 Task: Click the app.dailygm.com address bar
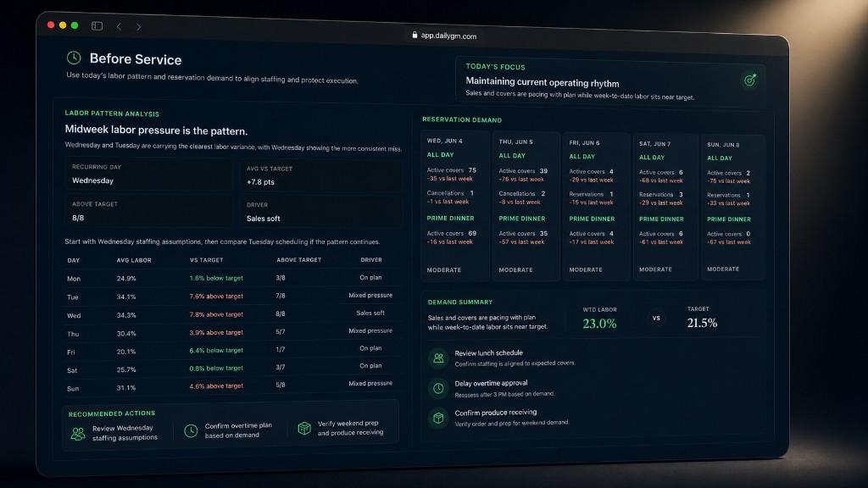coord(444,36)
